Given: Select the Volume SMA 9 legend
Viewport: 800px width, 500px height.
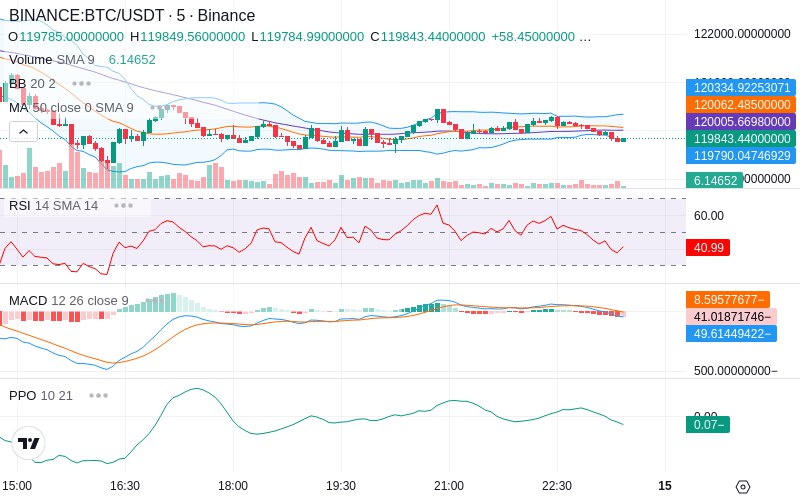Looking at the screenshot, I should [x=52, y=60].
